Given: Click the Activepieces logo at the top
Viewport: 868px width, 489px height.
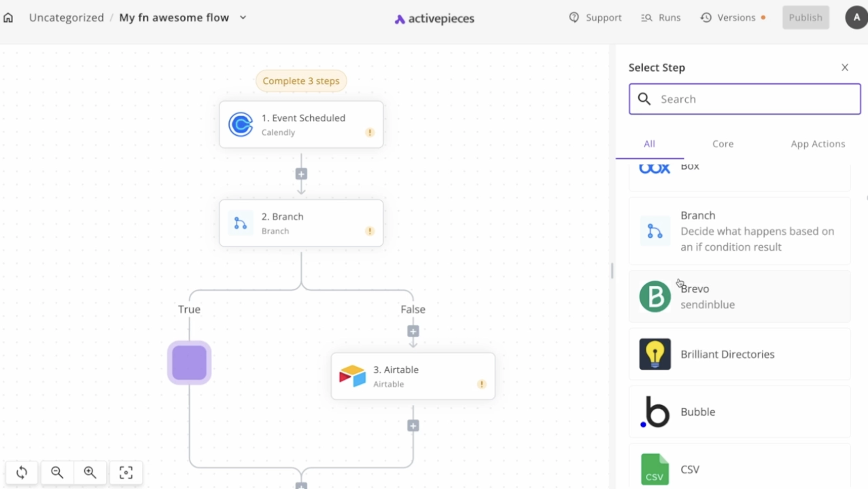Looking at the screenshot, I should [x=434, y=18].
